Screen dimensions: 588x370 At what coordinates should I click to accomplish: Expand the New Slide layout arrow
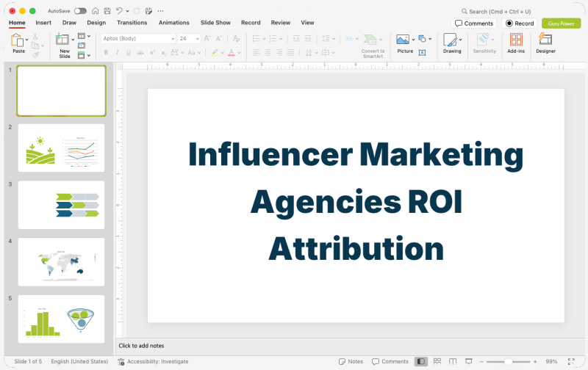(x=73, y=40)
